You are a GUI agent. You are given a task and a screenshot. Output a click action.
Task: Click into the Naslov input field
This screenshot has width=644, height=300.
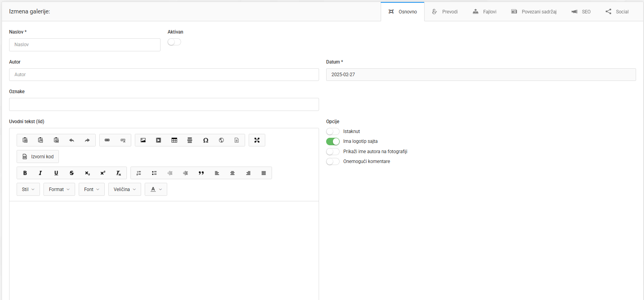point(85,45)
